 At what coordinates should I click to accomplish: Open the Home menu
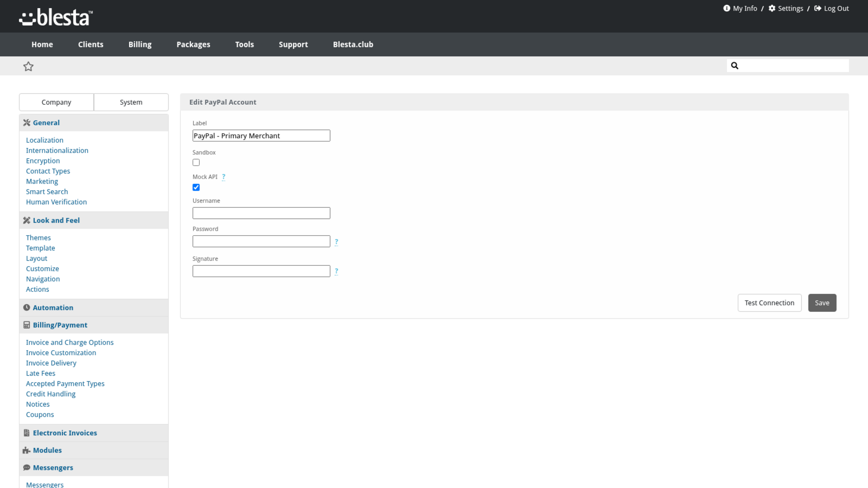pos(42,44)
